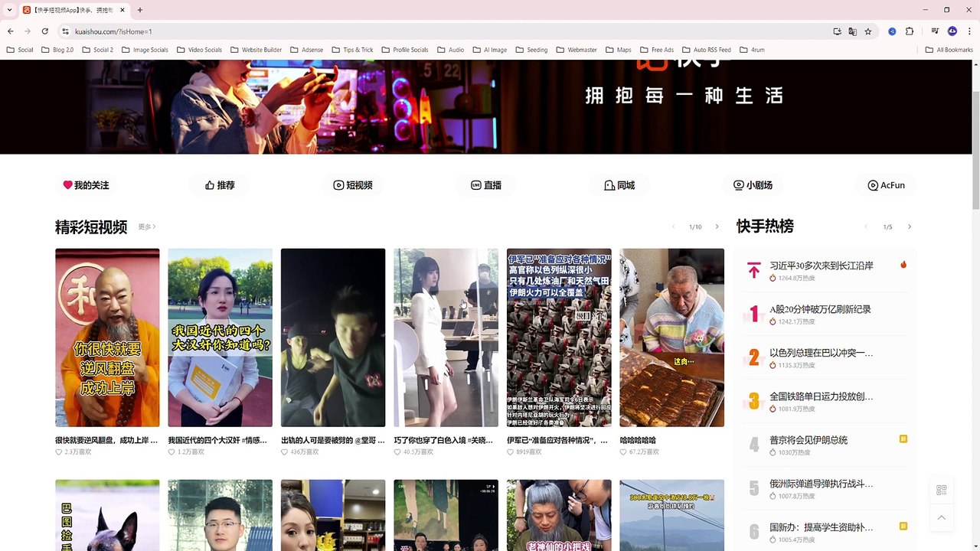Go to previous page of 快手热榜 (1/5)

click(x=866, y=227)
